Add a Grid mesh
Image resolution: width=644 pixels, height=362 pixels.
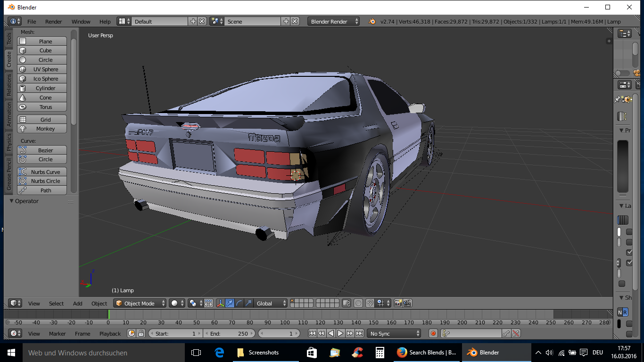click(42, 120)
